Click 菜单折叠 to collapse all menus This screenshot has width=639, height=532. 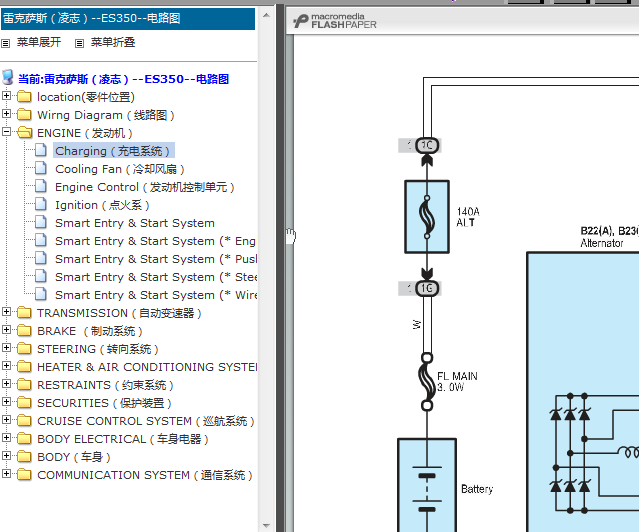(x=113, y=43)
